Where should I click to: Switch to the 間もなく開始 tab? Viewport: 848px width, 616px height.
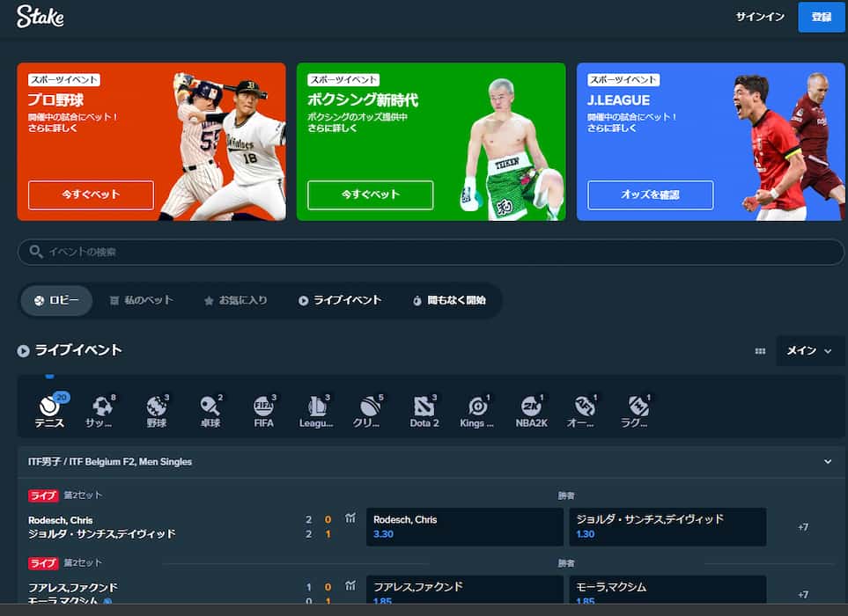449,300
